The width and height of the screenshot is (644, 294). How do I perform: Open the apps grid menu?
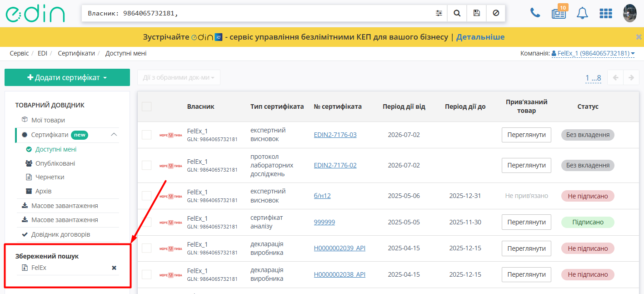606,13
